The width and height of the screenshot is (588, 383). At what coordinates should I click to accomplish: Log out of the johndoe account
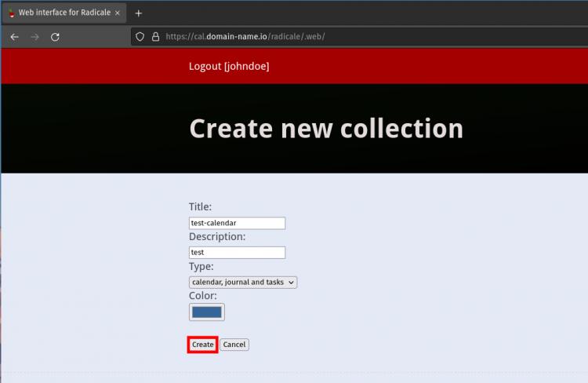(x=228, y=67)
